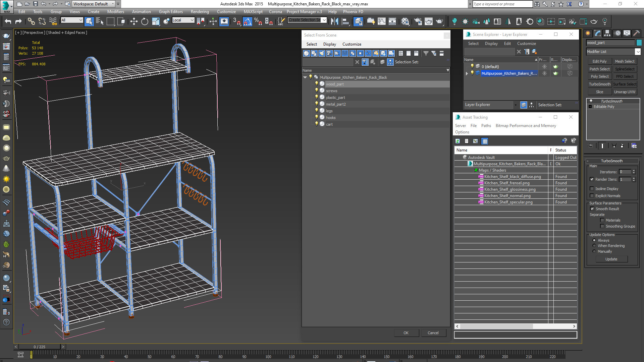Open the Graph Editors menu
Screen dimensions: 644x362
(171, 12)
